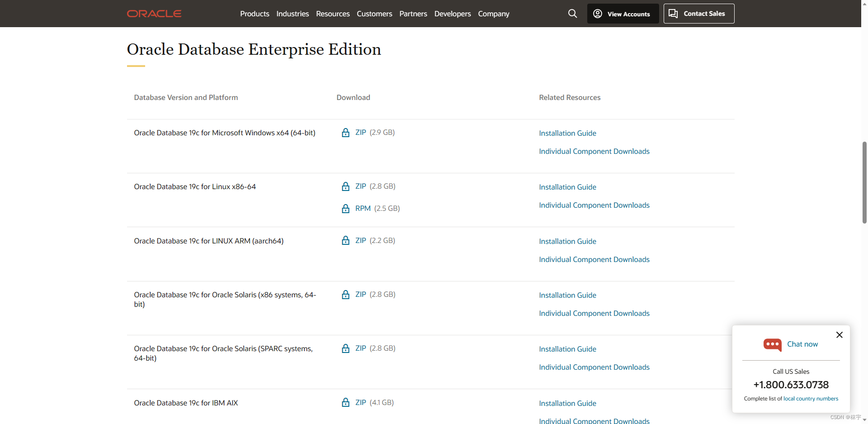Download RPM for Linux x86-64 (2.5 GB)
The height and width of the screenshot is (424, 868).
pos(363,208)
